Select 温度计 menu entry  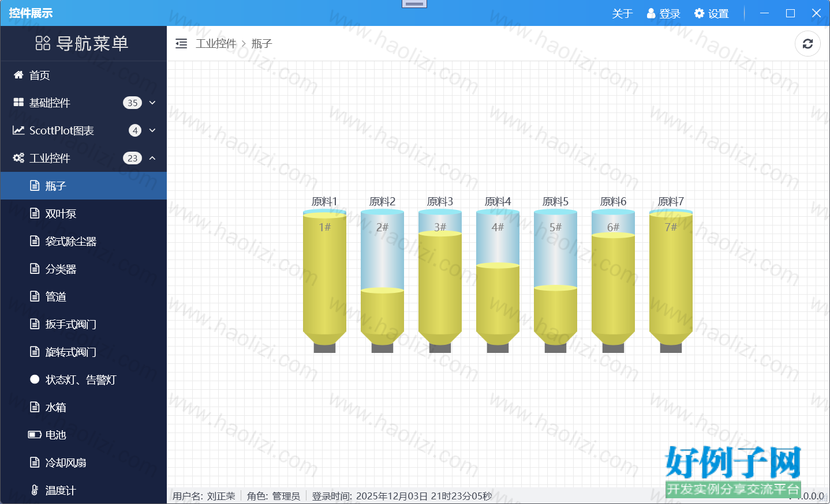point(84,490)
